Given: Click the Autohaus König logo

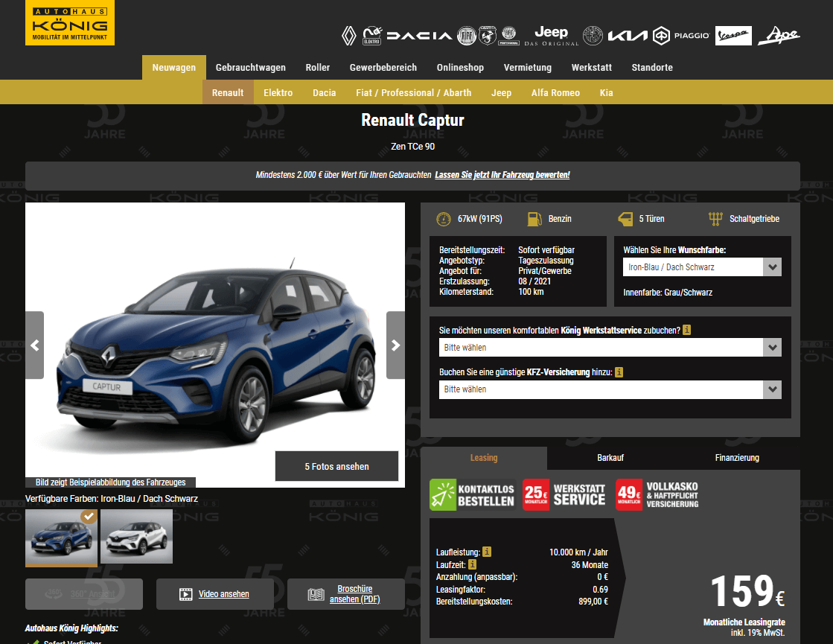Looking at the screenshot, I should 69,22.
